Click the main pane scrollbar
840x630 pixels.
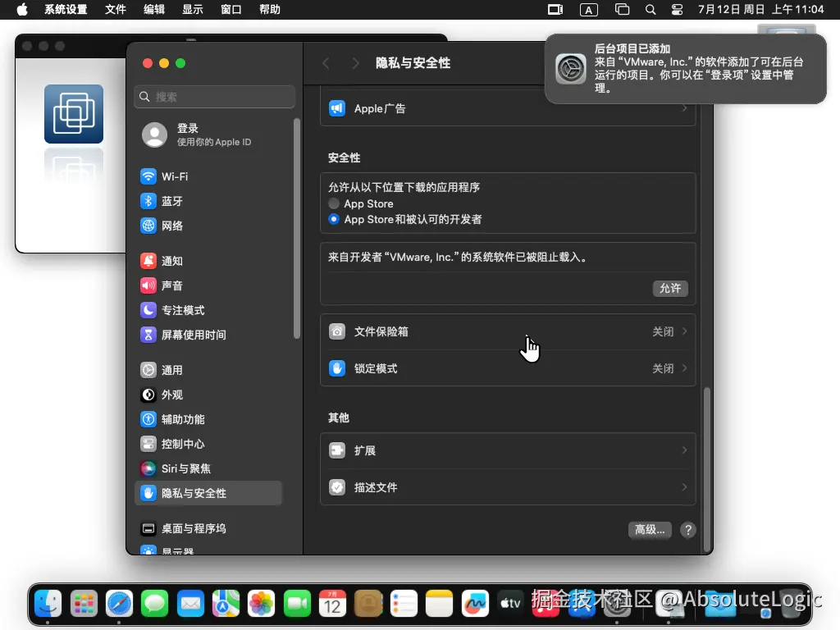point(706,469)
